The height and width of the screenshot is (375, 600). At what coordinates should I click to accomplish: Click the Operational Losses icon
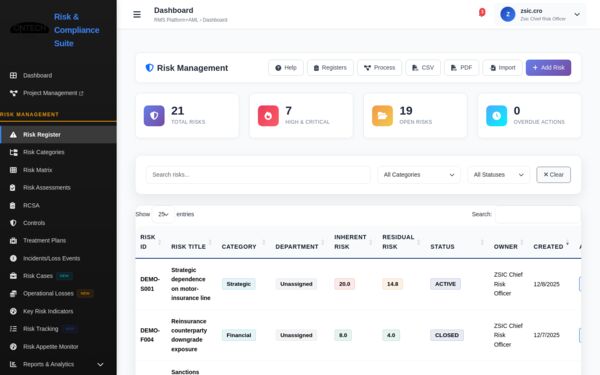point(13,293)
